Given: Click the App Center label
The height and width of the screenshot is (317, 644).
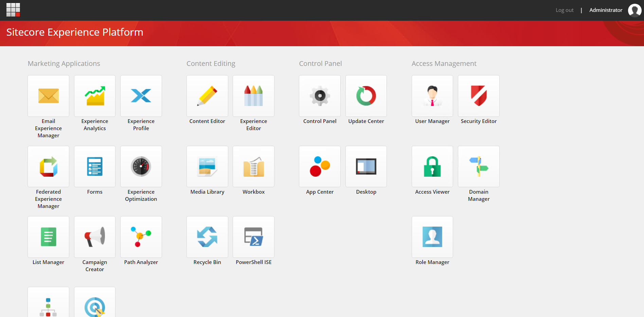Looking at the screenshot, I should [x=320, y=192].
